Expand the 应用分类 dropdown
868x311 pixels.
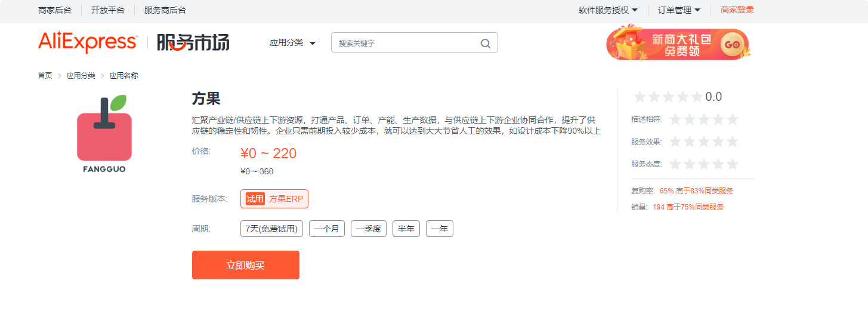(x=292, y=43)
